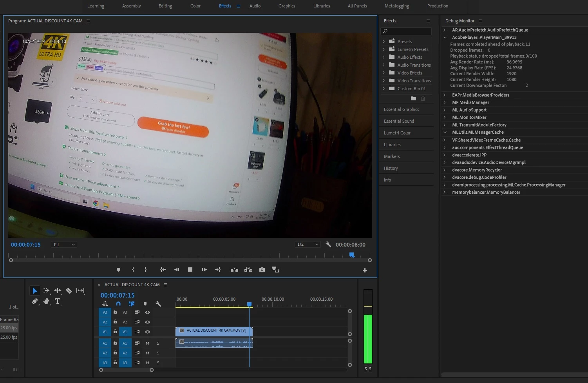The image size is (588, 383).
Task: Step forward one frame
Action: pyautogui.click(x=204, y=270)
